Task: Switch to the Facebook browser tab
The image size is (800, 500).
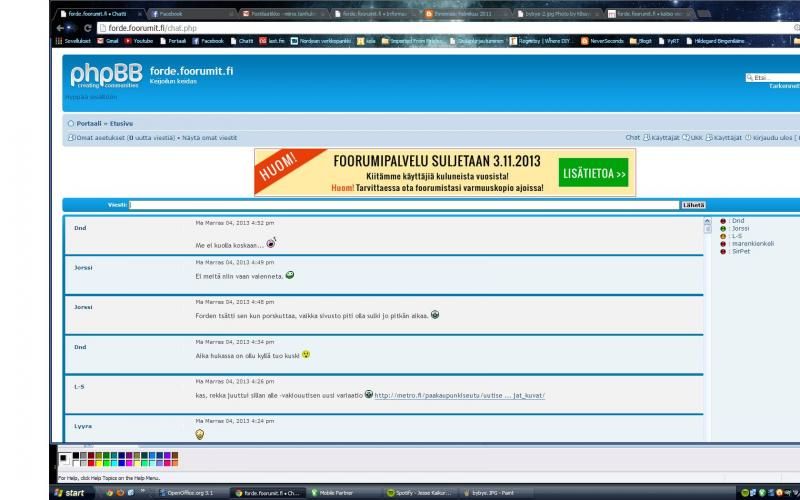Action: click(191, 14)
